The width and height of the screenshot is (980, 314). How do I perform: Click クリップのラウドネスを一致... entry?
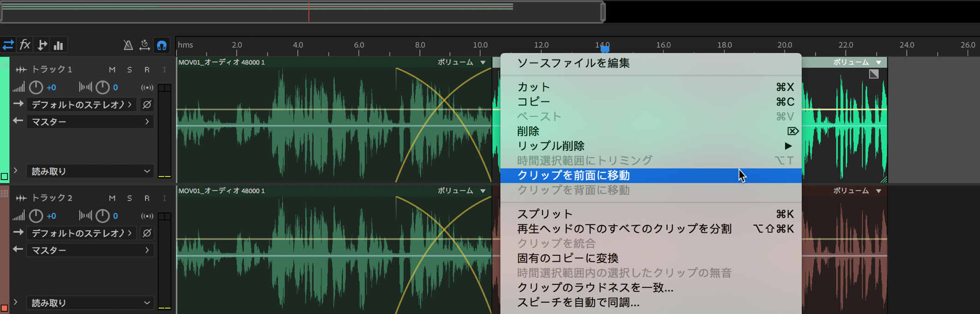[595, 288]
